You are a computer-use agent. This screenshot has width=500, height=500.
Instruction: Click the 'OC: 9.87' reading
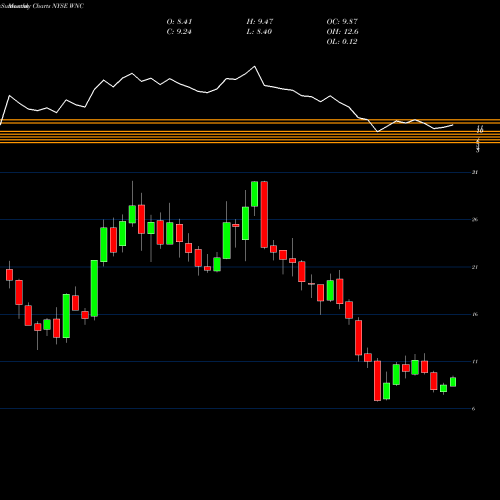coord(342,22)
